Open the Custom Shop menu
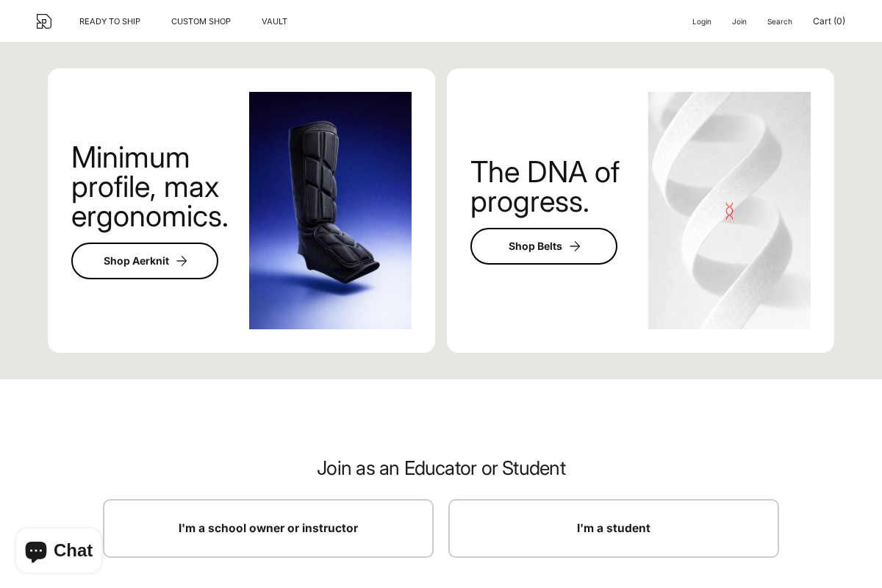This screenshot has height=588, width=882. coord(201,21)
